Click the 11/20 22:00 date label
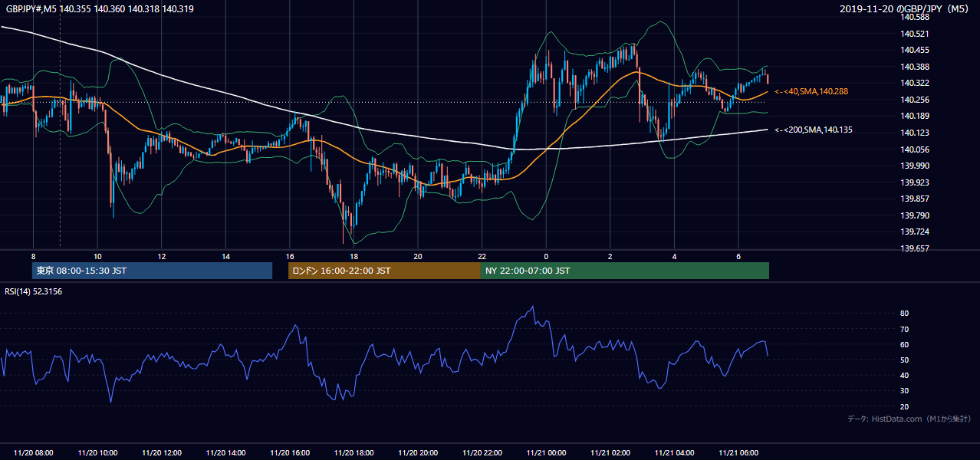980x460 pixels. coord(482,453)
